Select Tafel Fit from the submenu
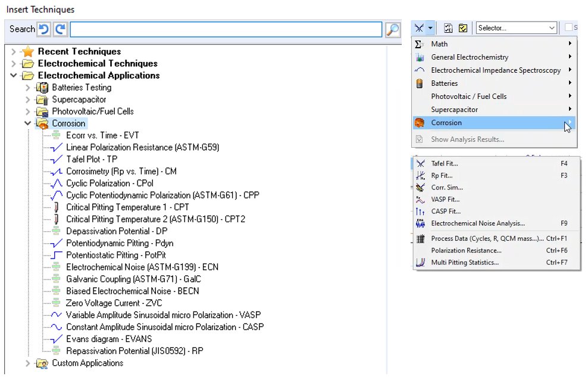 (x=444, y=163)
